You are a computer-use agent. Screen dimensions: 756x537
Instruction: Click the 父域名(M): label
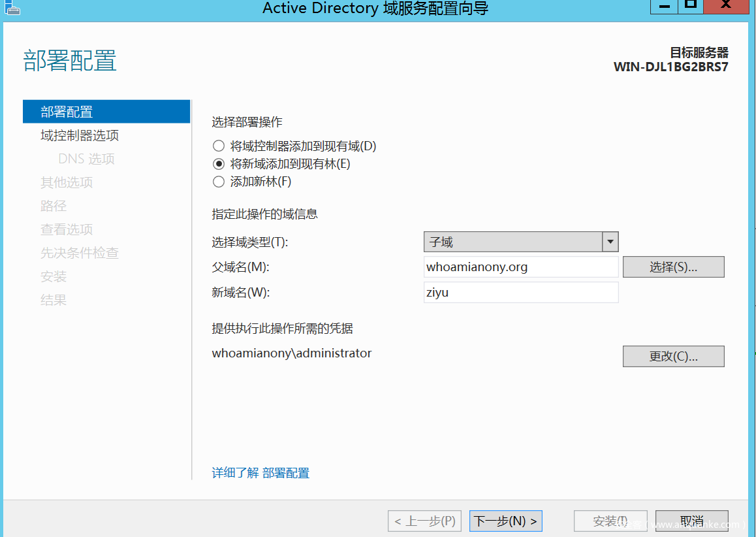click(x=241, y=267)
